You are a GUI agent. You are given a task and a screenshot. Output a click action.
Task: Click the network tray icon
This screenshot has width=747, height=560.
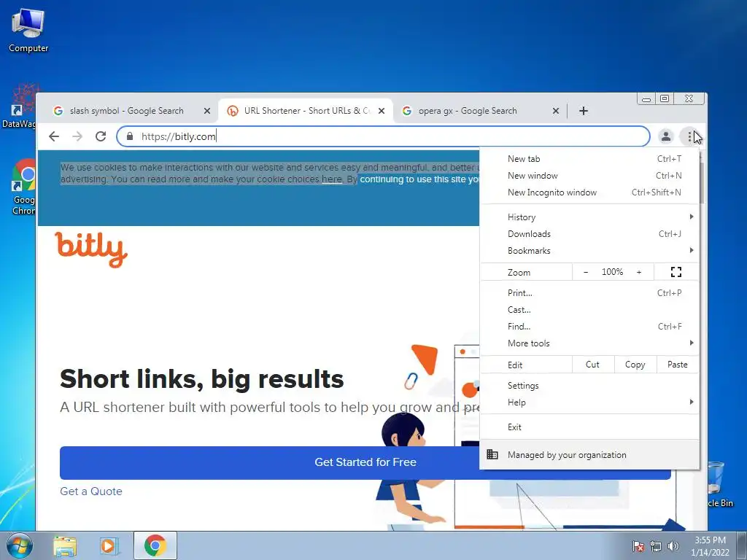656,546
